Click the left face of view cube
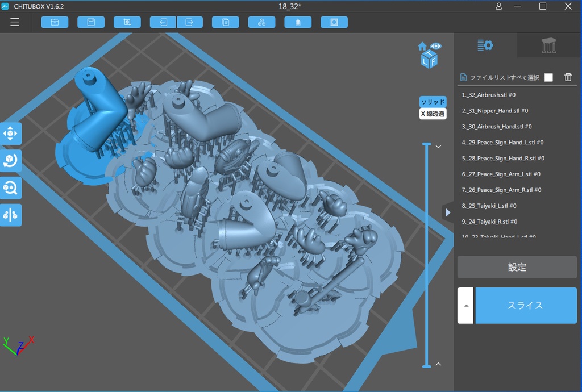 [425, 61]
